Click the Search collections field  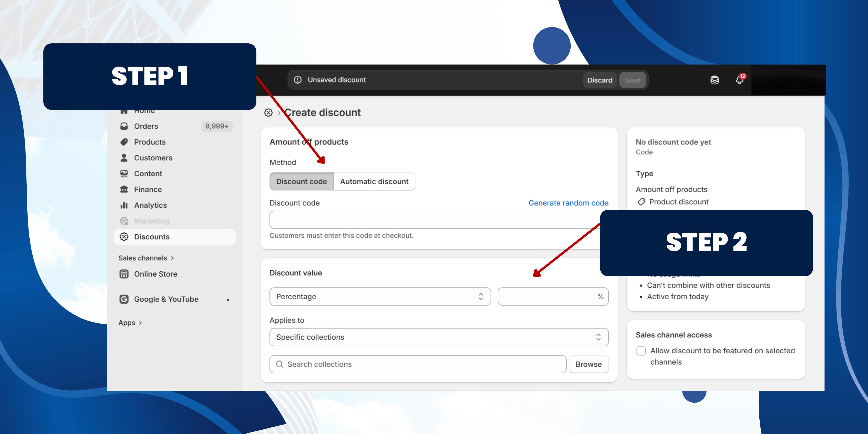click(x=418, y=364)
